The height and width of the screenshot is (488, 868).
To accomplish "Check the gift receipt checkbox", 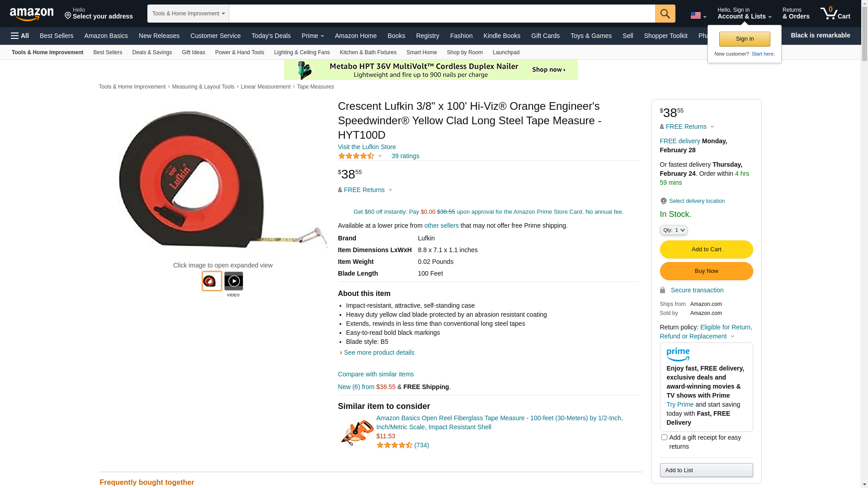I will point(664,437).
